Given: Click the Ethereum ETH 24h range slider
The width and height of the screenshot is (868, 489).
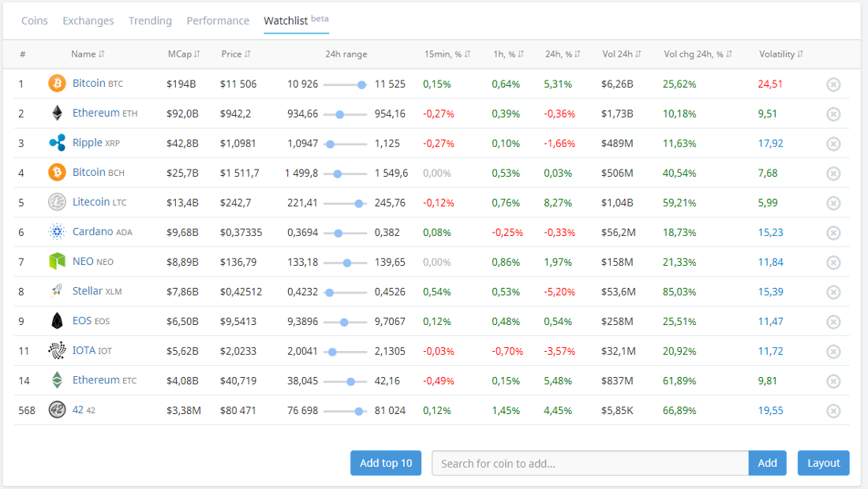Looking at the screenshot, I should [x=345, y=114].
